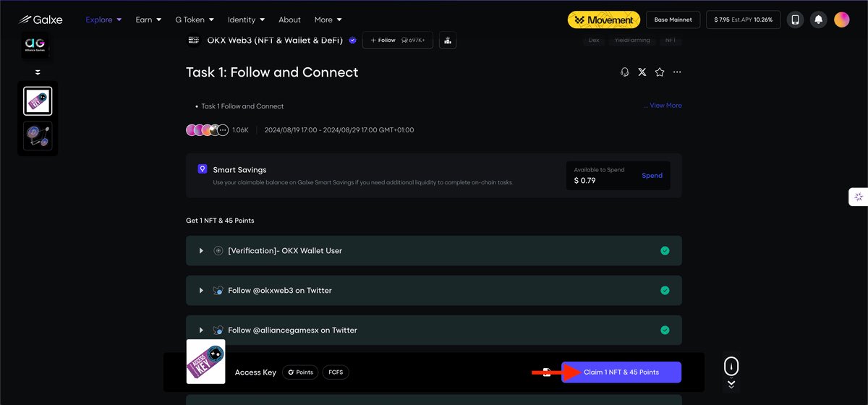Click the Twitter icon beside Follow @alliancegamesx
This screenshot has height=405, width=868.
pos(218,330)
